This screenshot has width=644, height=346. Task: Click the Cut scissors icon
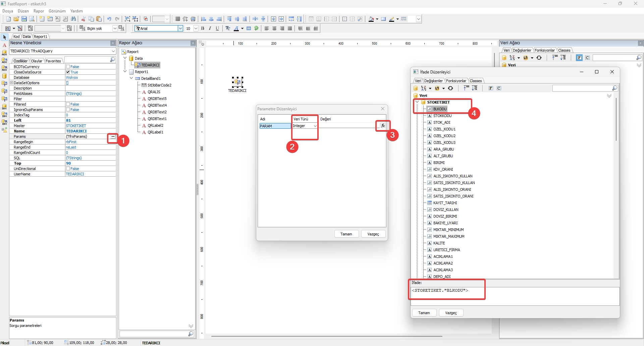tap(83, 19)
